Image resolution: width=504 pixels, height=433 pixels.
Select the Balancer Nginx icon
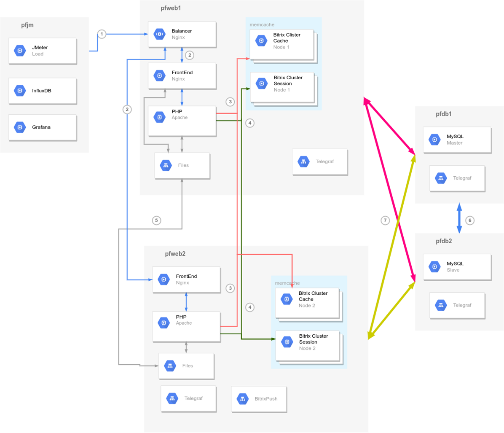click(x=159, y=34)
